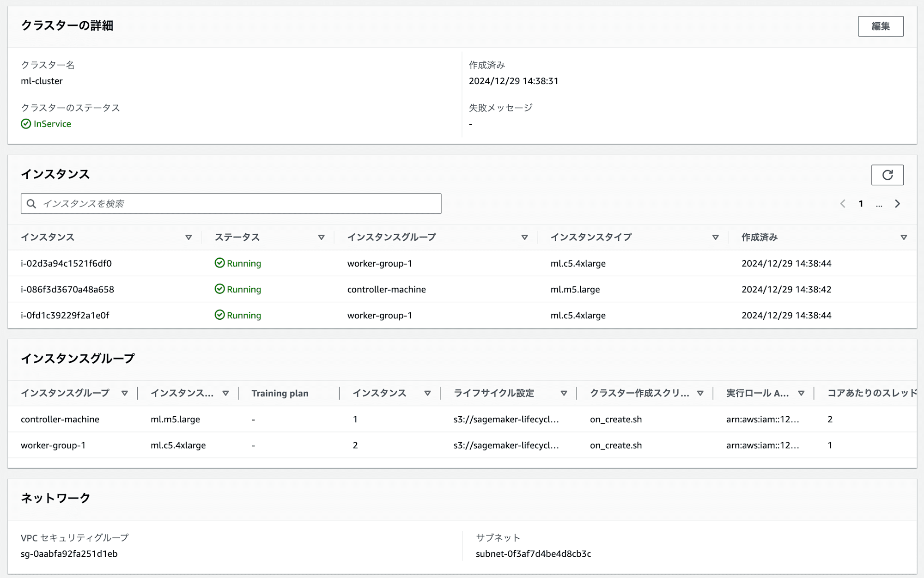Click ml.m5.large in instances table

[x=575, y=289]
